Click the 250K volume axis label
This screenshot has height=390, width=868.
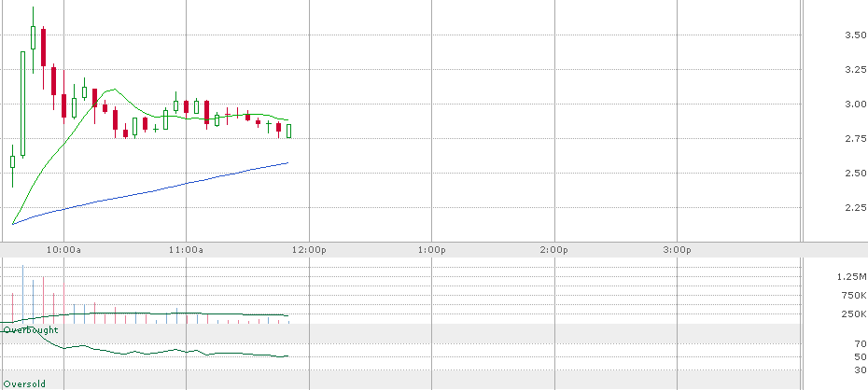[x=854, y=314]
